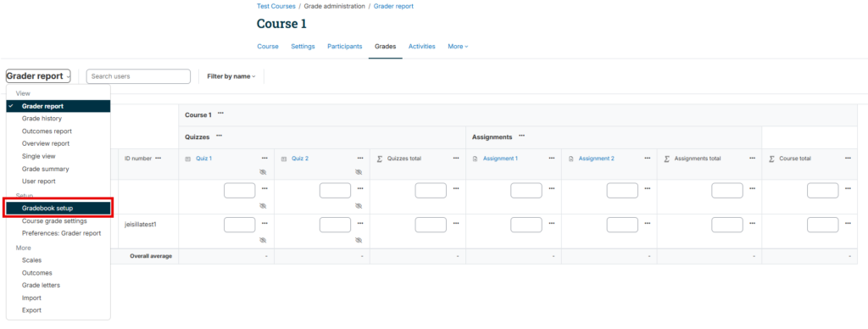
Task: Open jeisillatest1 row Quizzes total cell three-dot menu
Action: (x=456, y=224)
